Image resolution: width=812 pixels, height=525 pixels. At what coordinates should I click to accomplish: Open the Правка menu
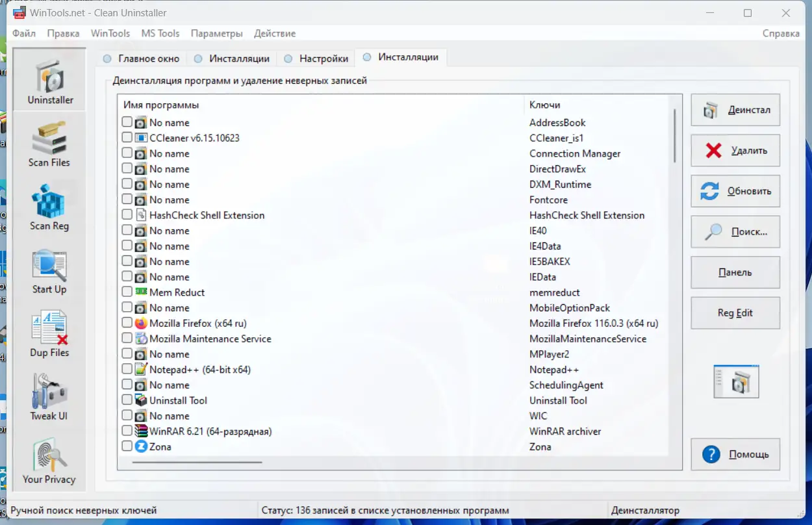pos(63,33)
